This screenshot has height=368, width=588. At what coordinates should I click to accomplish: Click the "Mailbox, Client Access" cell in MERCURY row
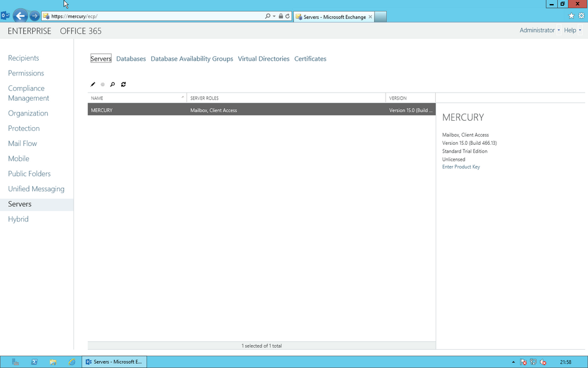(213, 111)
